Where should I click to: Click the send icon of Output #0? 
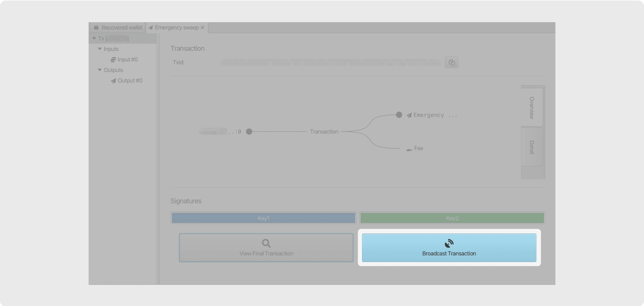click(113, 81)
